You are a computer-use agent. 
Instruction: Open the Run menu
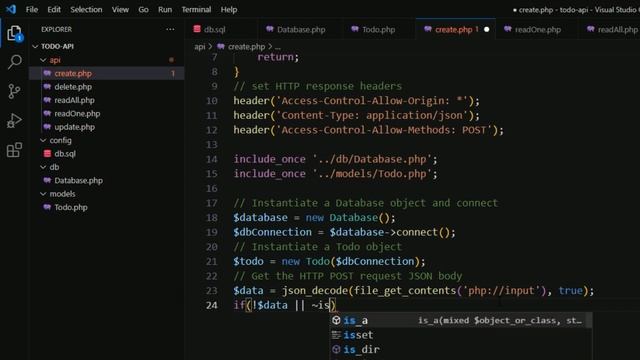[x=165, y=9]
